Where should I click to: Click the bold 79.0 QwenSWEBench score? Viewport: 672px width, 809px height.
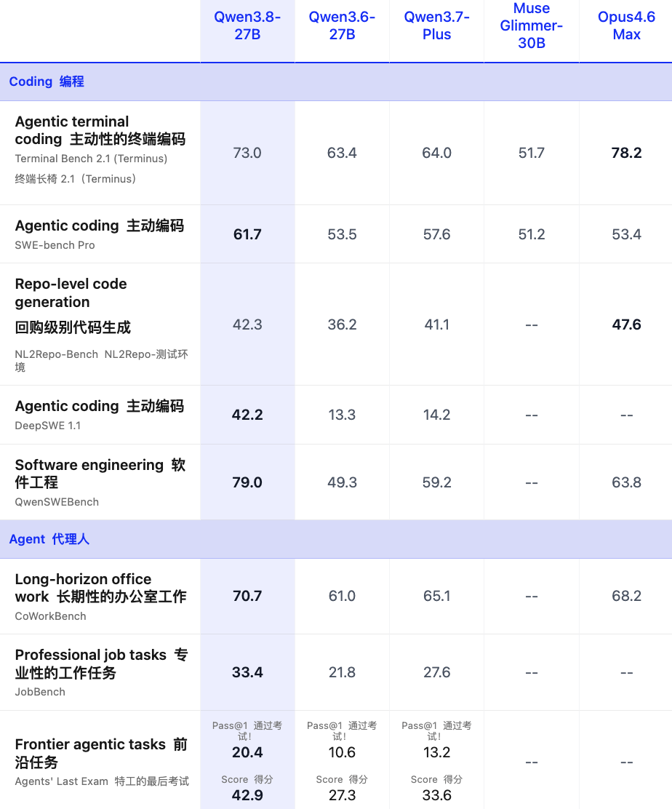(247, 482)
